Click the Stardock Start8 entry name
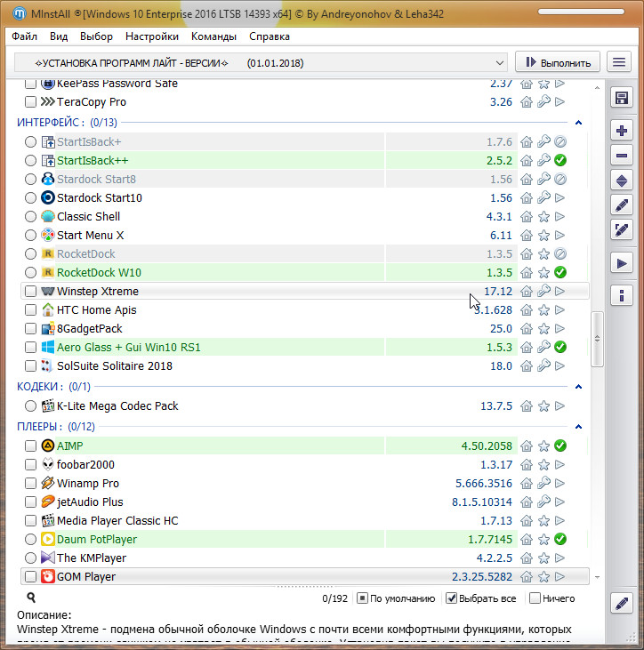The width and height of the screenshot is (644, 650). (96, 179)
